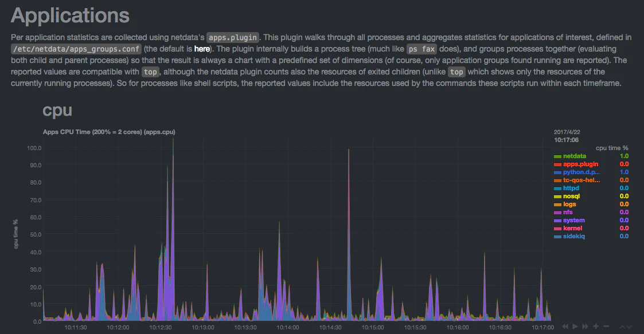644x334 pixels.
Task: Click the chart height resize chevrons handle
Action: pos(626,327)
